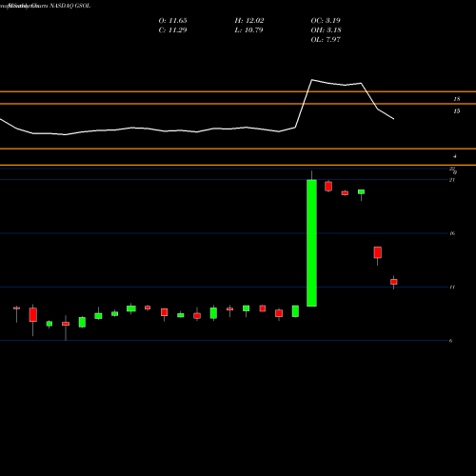Click the low price value L: 10.79
476x476 pixels.
pyautogui.click(x=249, y=30)
